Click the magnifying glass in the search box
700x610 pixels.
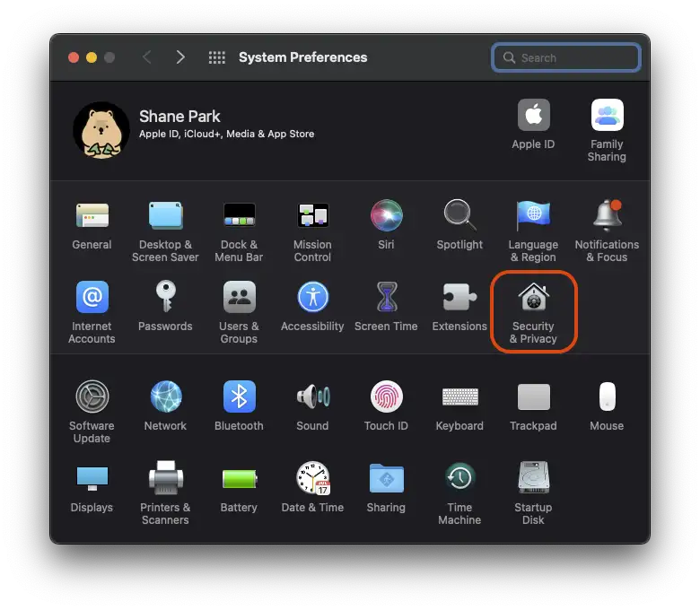click(509, 57)
